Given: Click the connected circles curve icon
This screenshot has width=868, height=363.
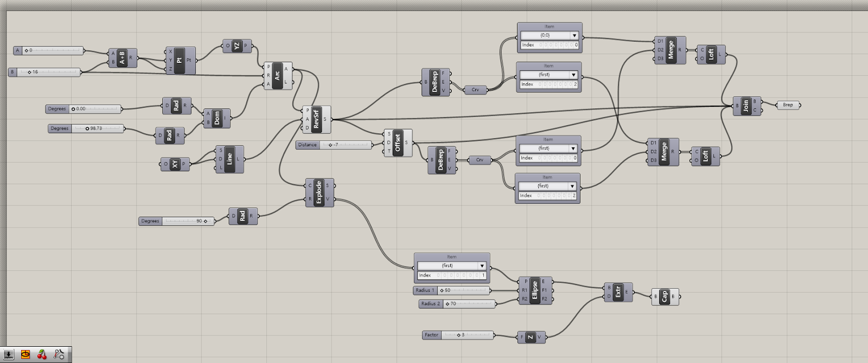Looking at the screenshot, I should (x=59, y=355).
